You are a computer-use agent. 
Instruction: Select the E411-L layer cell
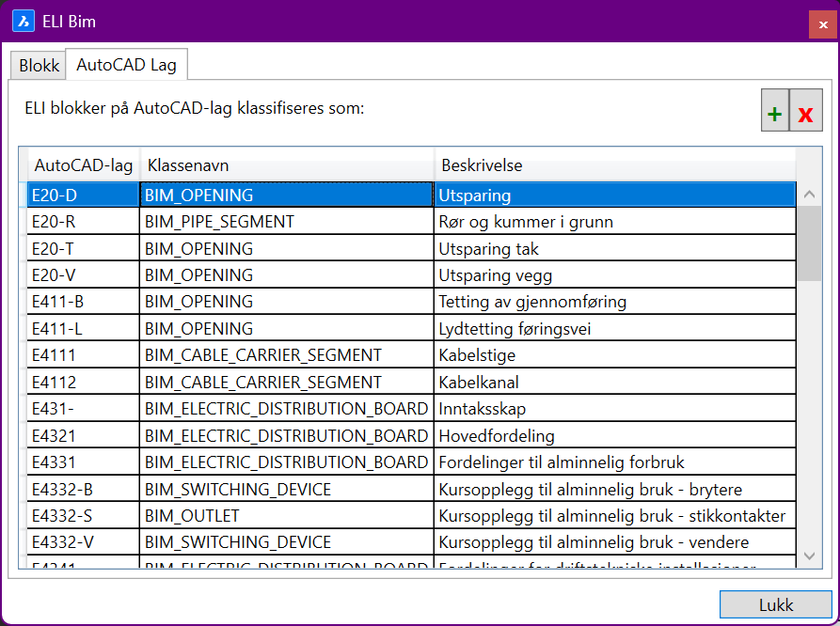coord(83,329)
